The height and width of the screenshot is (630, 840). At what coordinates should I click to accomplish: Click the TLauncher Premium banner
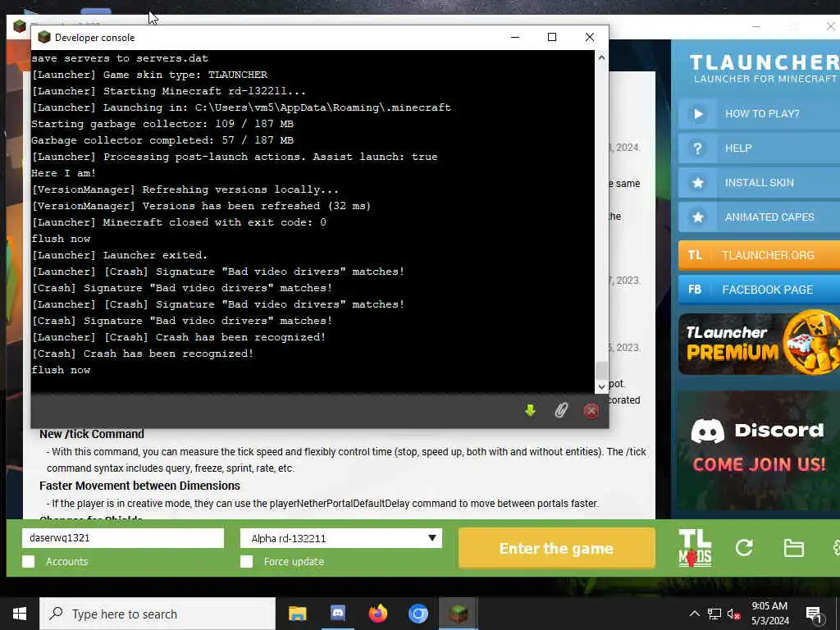point(759,344)
